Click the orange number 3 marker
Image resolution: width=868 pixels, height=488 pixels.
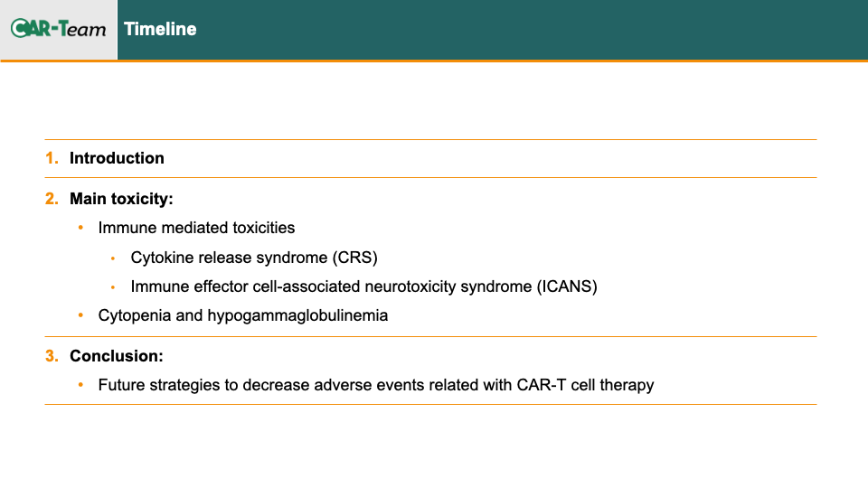tap(52, 356)
